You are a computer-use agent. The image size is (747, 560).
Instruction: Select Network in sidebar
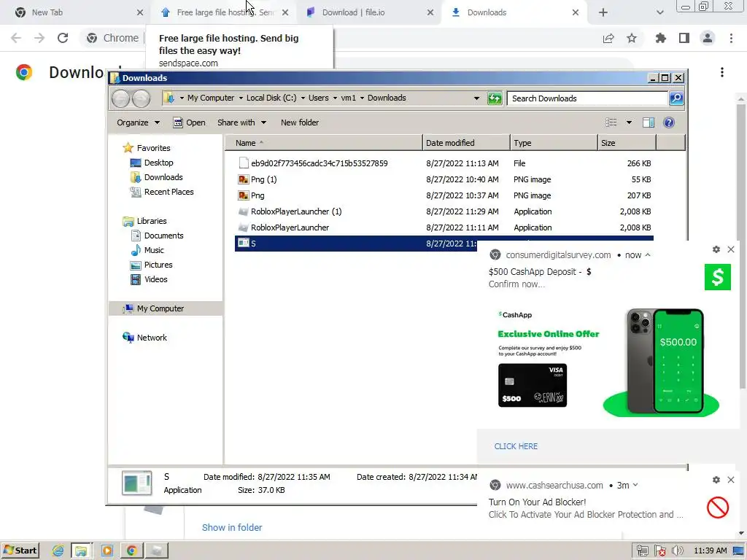tap(145, 338)
